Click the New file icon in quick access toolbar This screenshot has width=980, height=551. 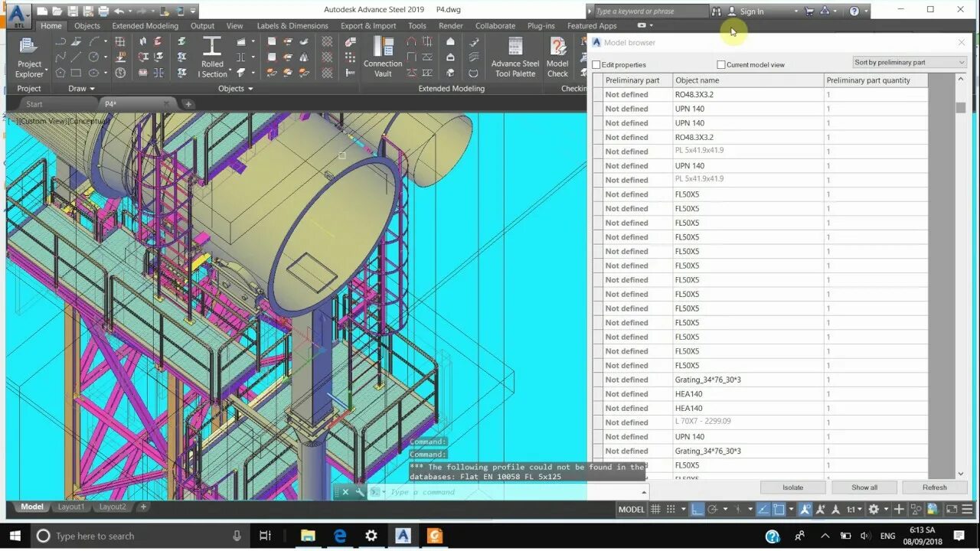[42, 11]
